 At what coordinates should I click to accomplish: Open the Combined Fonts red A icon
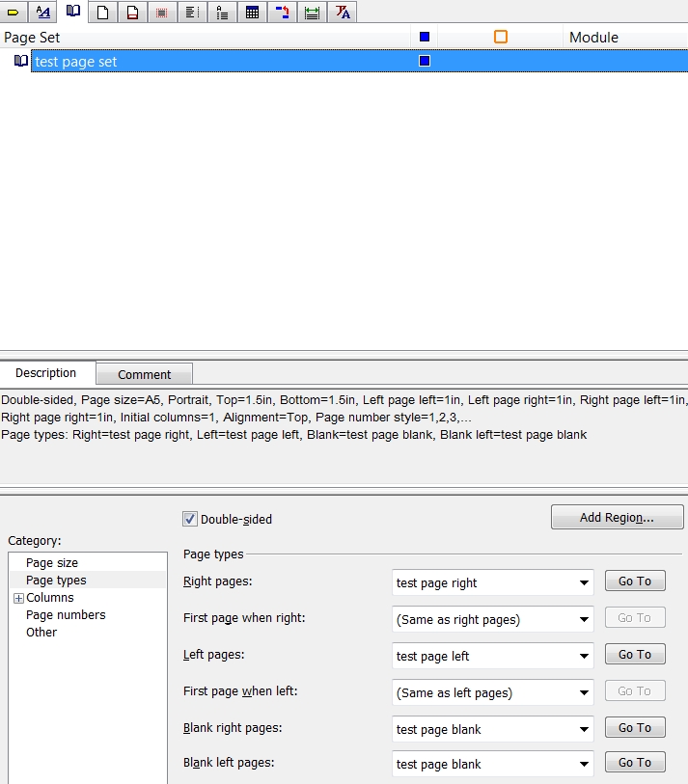(343, 12)
